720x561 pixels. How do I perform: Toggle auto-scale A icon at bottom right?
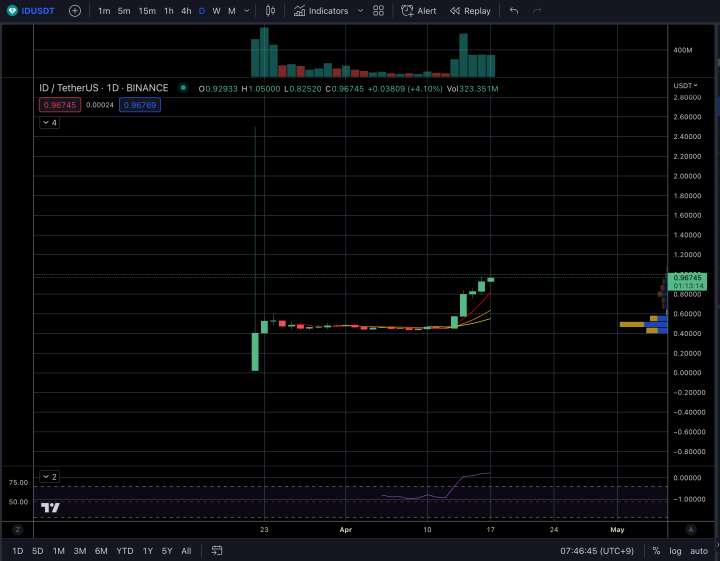click(x=691, y=529)
